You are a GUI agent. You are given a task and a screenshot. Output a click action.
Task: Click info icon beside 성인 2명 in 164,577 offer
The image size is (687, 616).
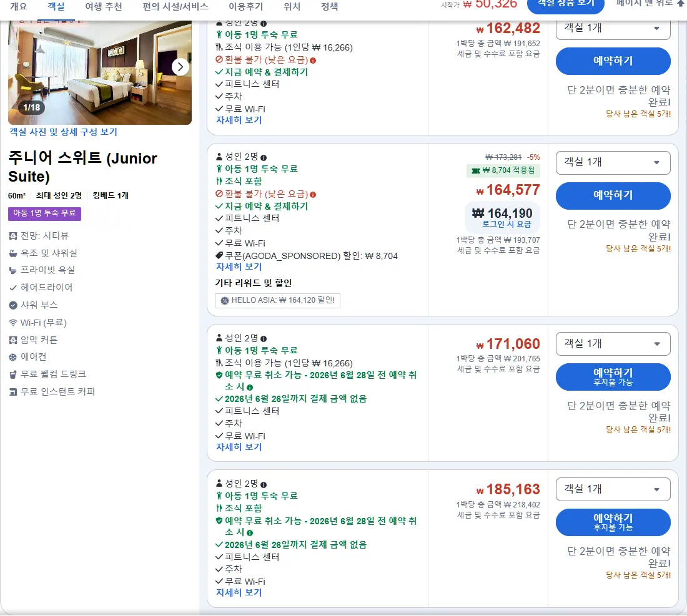(264, 158)
